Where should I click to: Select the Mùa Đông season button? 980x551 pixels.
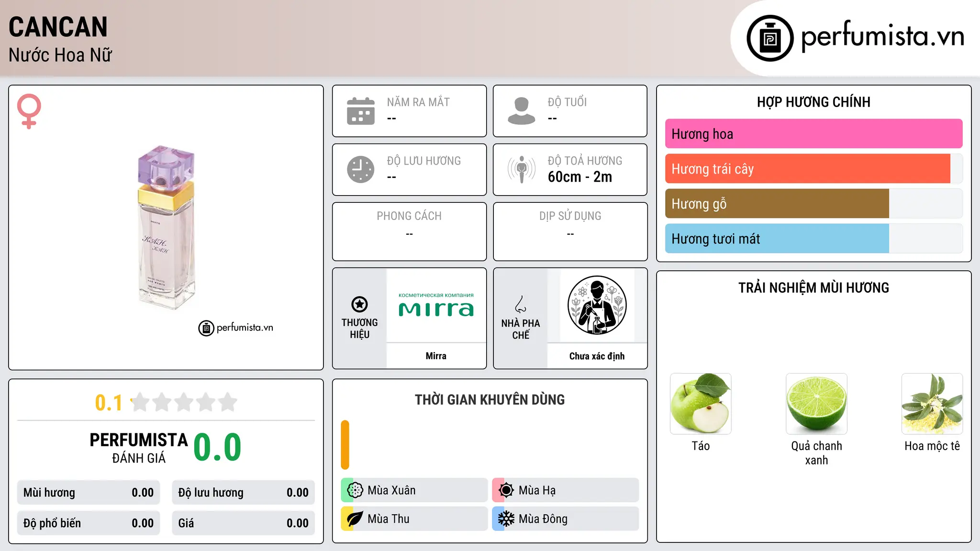point(565,519)
